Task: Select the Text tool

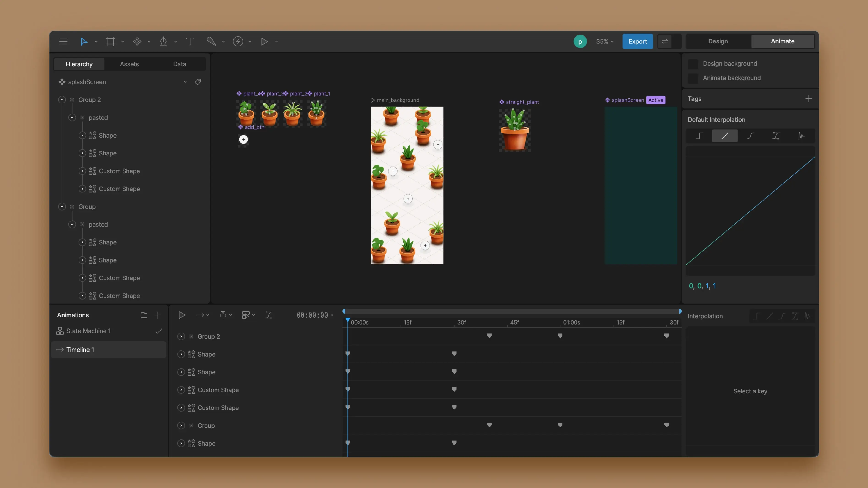Action: [x=190, y=41]
